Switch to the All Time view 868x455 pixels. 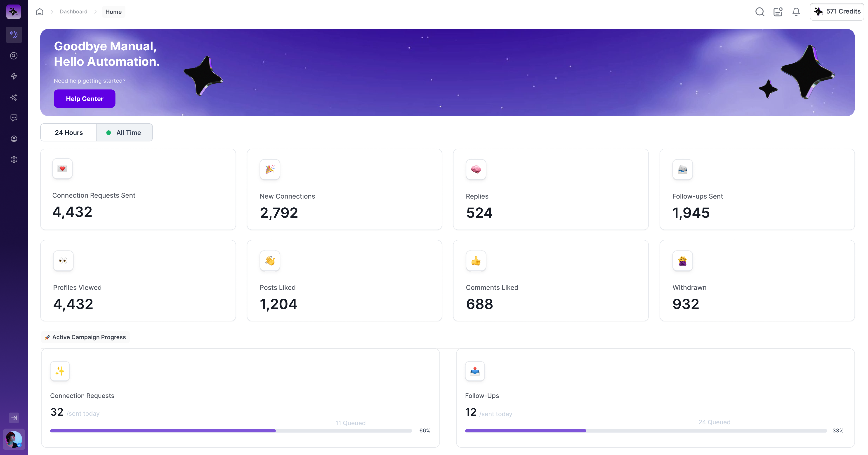click(x=124, y=132)
